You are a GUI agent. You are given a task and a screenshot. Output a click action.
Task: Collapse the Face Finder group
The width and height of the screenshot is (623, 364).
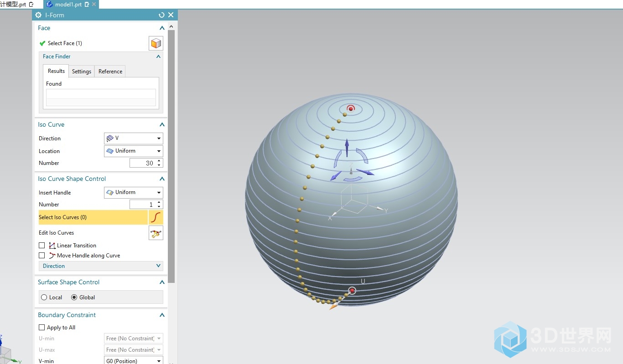(158, 56)
